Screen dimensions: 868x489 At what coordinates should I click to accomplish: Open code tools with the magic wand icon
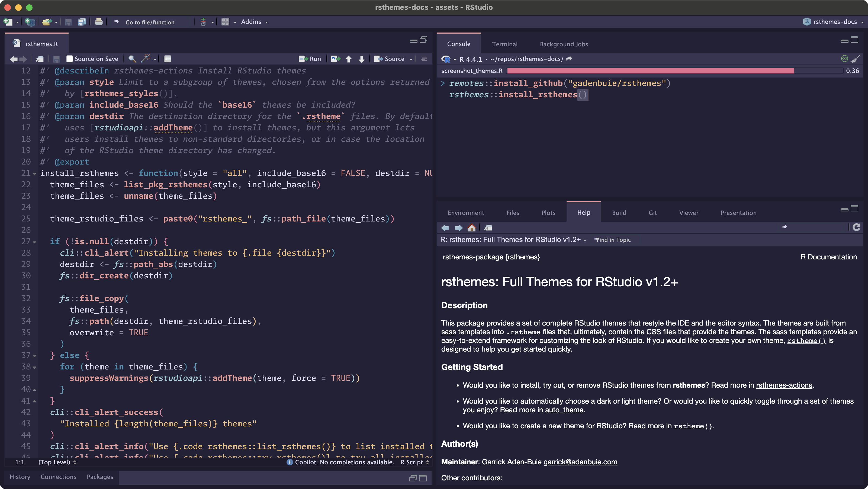click(146, 59)
